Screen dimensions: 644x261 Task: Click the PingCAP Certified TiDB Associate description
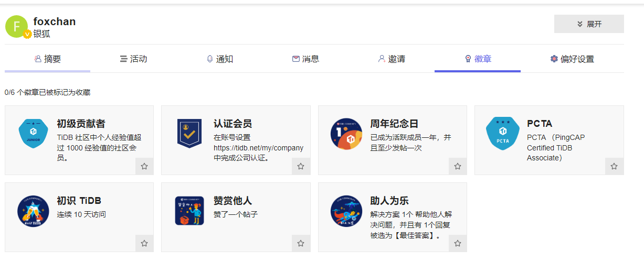point(556,148)
